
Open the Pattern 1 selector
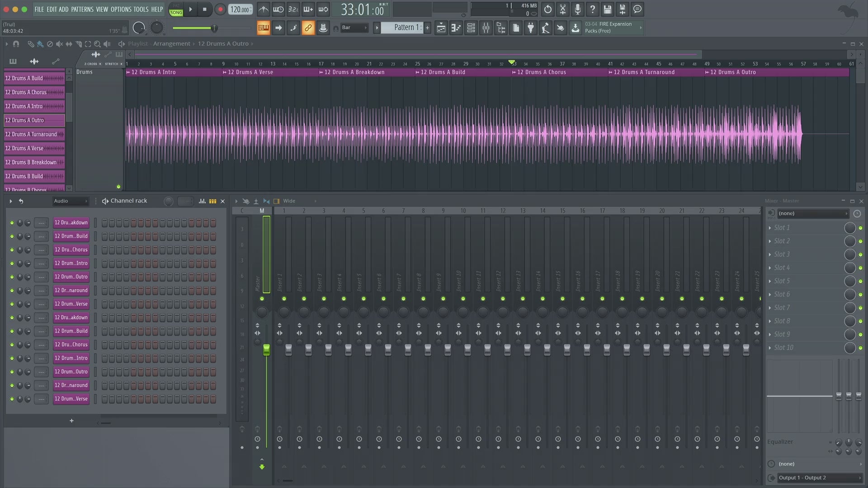click(402, 28)
